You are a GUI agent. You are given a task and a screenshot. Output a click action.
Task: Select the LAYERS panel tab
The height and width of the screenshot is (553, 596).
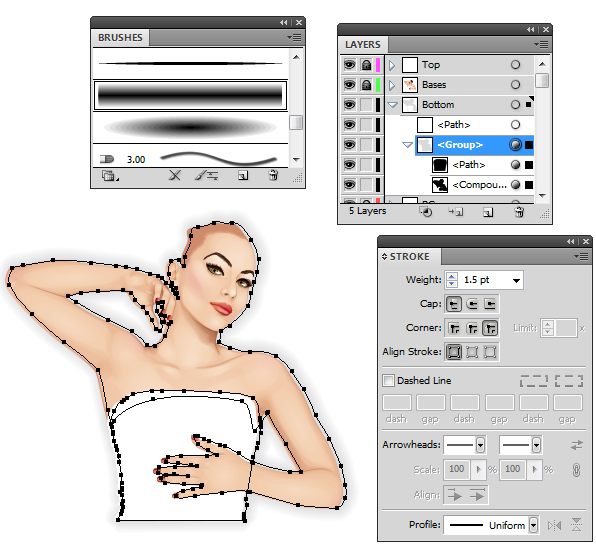[x=363, y=44]
